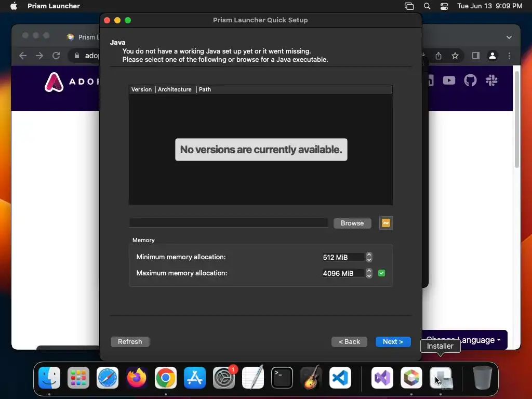Viewport: 532px width, 399px height.
Task: Open Visual Studio Code from the Dock
Action: [x=340, y=378]
